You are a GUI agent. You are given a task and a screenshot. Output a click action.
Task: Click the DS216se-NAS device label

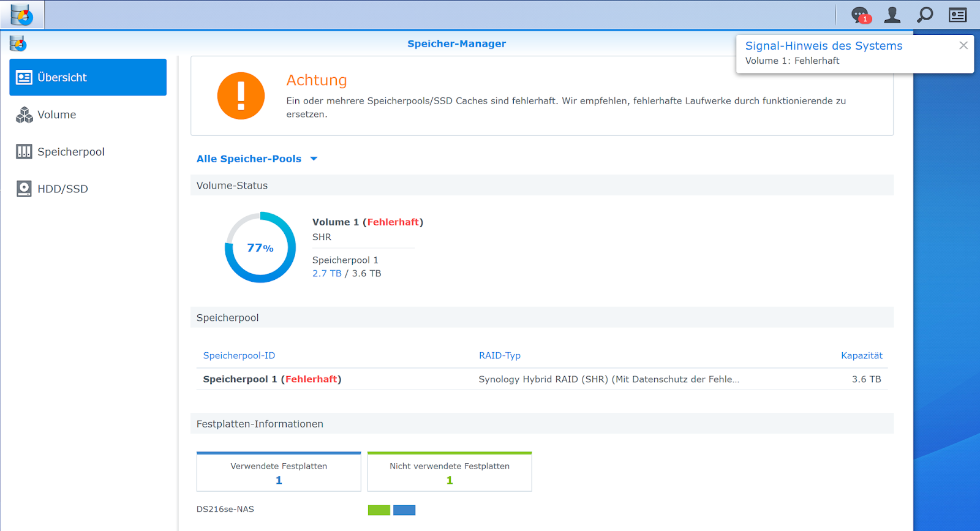coord(225,510)
